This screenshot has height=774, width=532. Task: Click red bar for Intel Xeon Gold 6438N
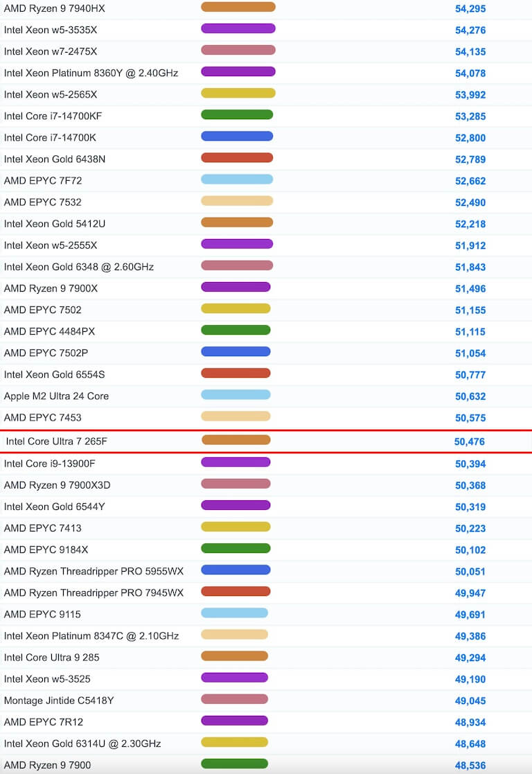237,157
